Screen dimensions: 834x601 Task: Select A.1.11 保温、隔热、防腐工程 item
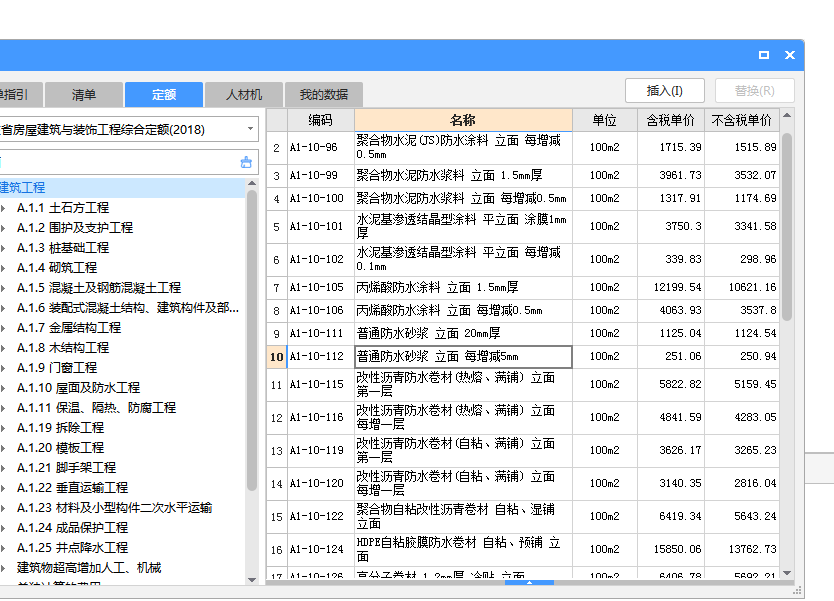[96, 408]
